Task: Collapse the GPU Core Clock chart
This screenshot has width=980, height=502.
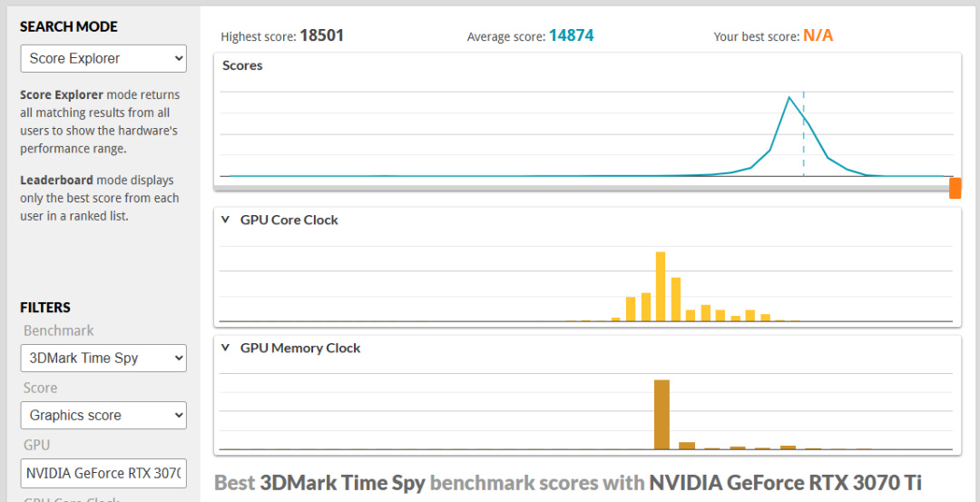Action: coord(226,220)
